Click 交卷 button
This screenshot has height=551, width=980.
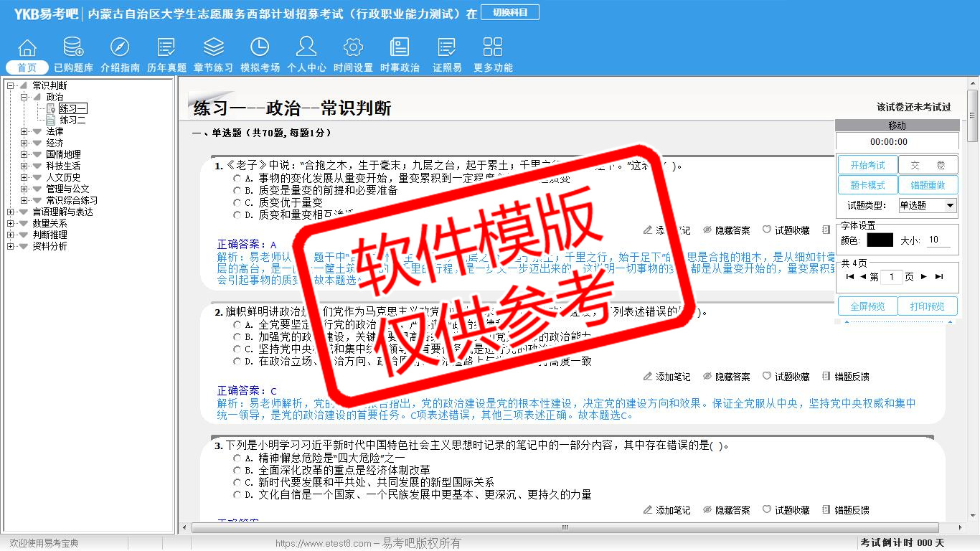(x=928, y=166)
